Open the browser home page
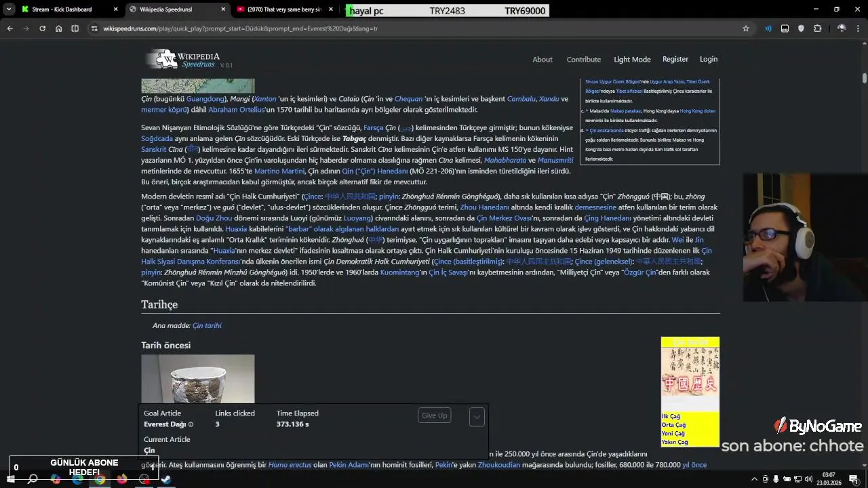The image size is (868, 488). click(x=58, y=28)
